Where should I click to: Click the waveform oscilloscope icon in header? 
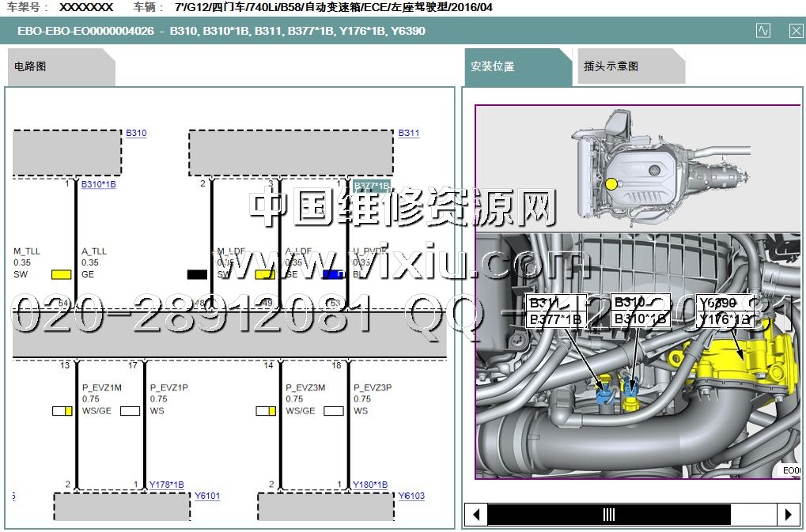point(762,31)
